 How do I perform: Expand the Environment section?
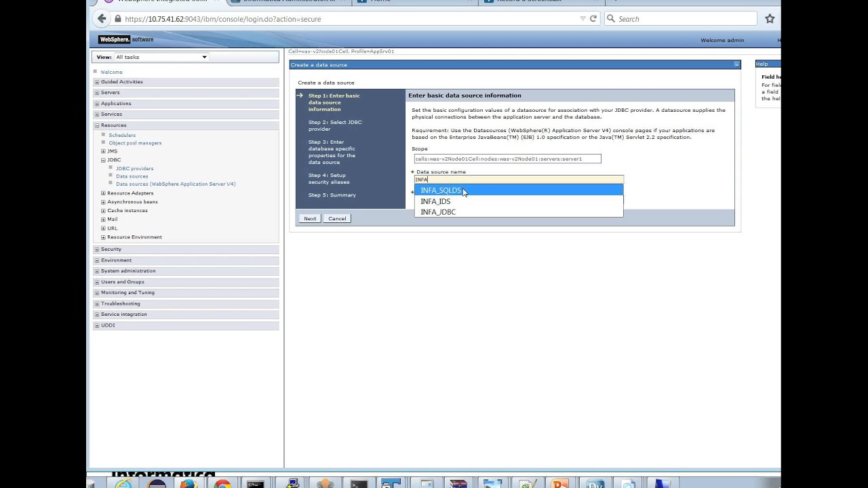coord(96,260)
